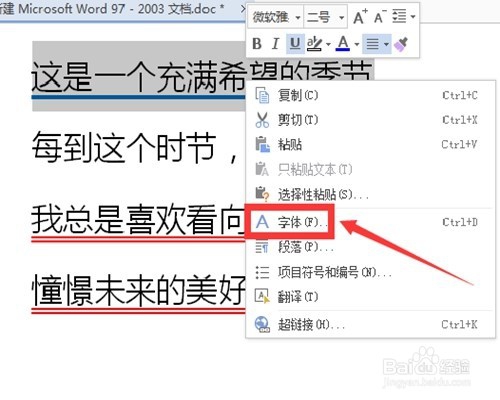
Task: Click the paste clipboard icon
Action: coord(262,144)
